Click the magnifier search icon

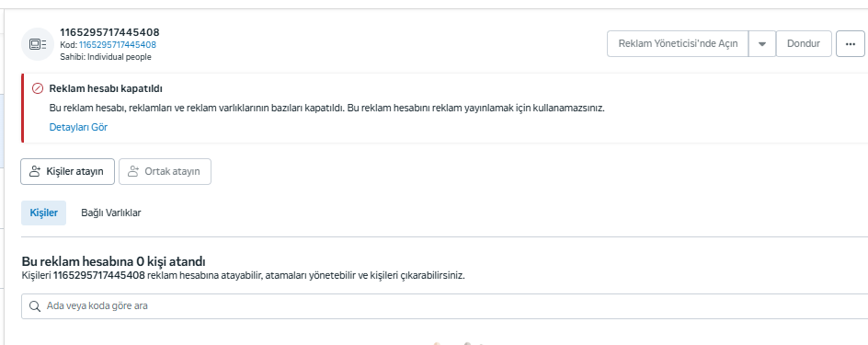point(35,306)
